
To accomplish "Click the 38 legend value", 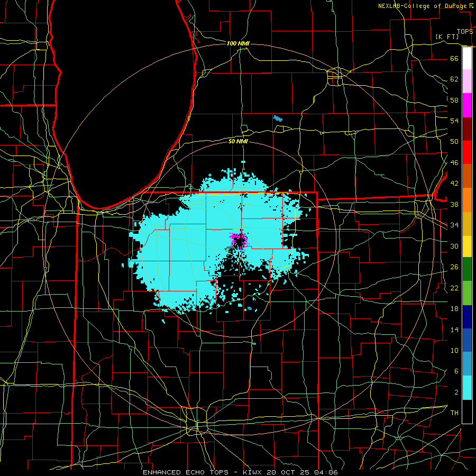I will (x=454, y=204).
